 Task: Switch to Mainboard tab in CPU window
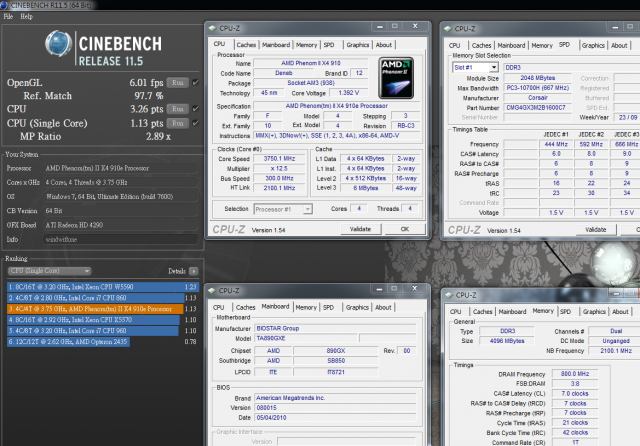(276, 45)
